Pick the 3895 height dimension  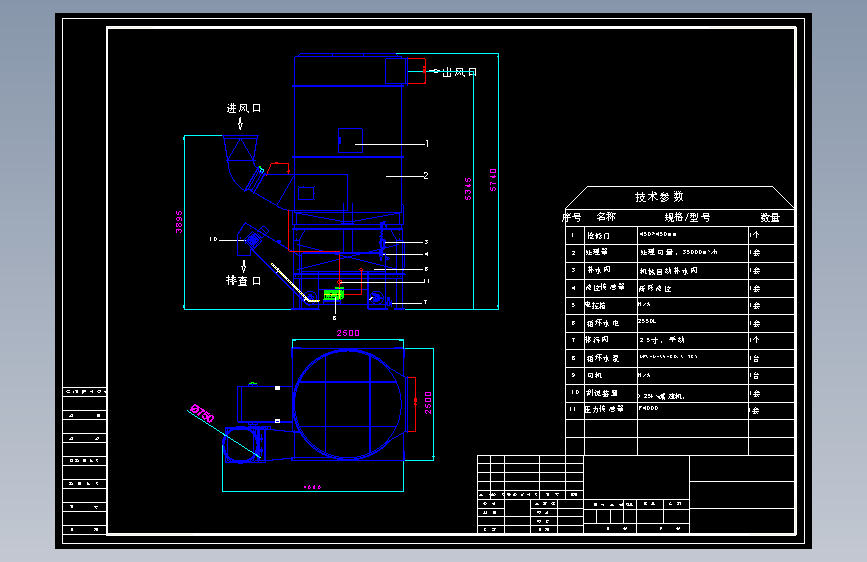click(x=179, y=222)
